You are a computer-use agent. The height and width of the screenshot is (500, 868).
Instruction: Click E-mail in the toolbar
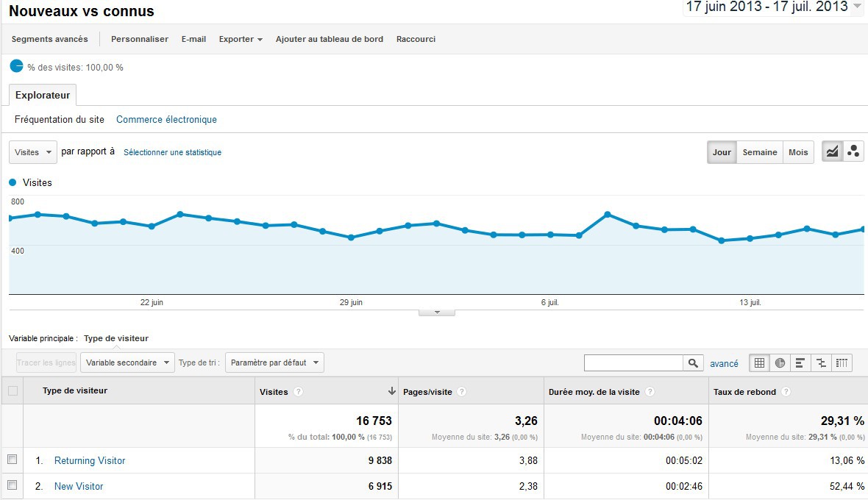(x=193, y=39)
